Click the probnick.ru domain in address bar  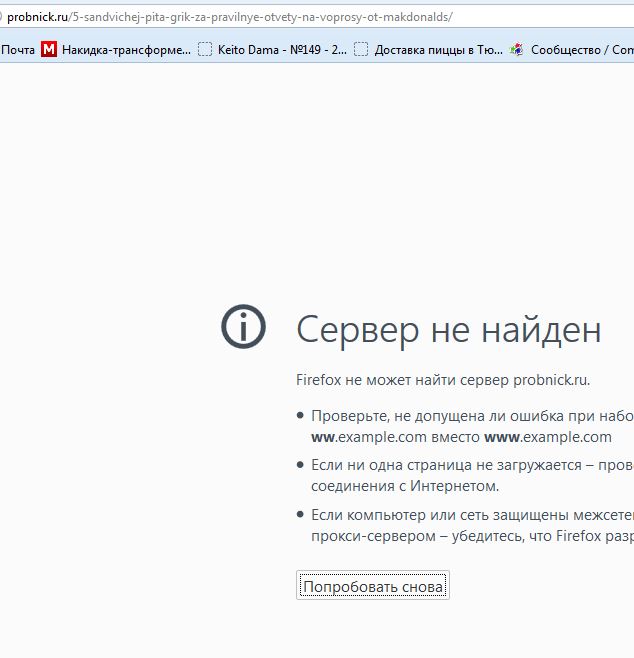click(36, 17)
